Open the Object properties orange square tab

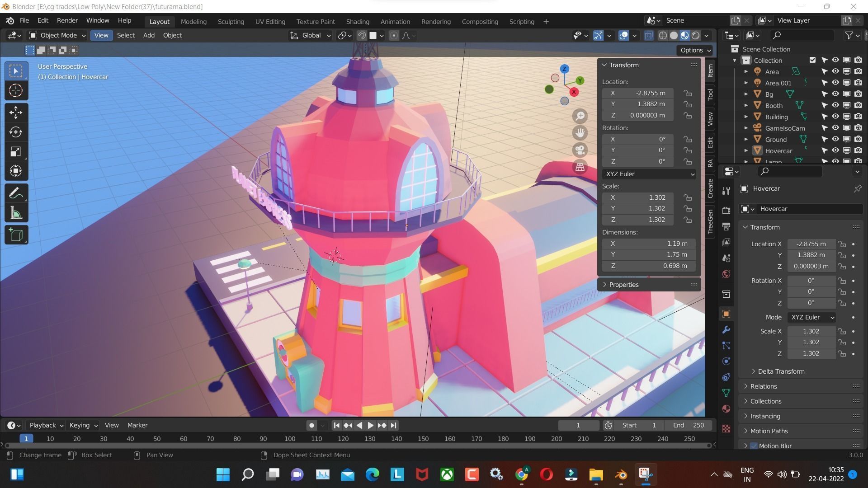click(726, 314)
